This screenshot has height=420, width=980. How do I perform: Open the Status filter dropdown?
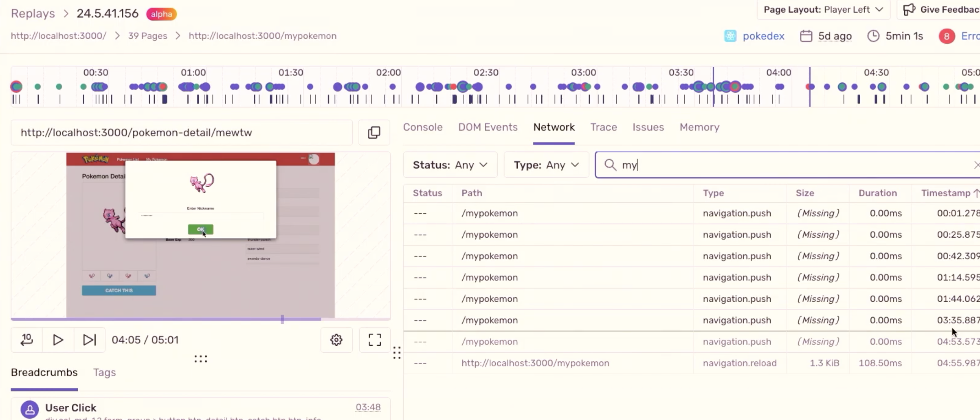point(450,165)
